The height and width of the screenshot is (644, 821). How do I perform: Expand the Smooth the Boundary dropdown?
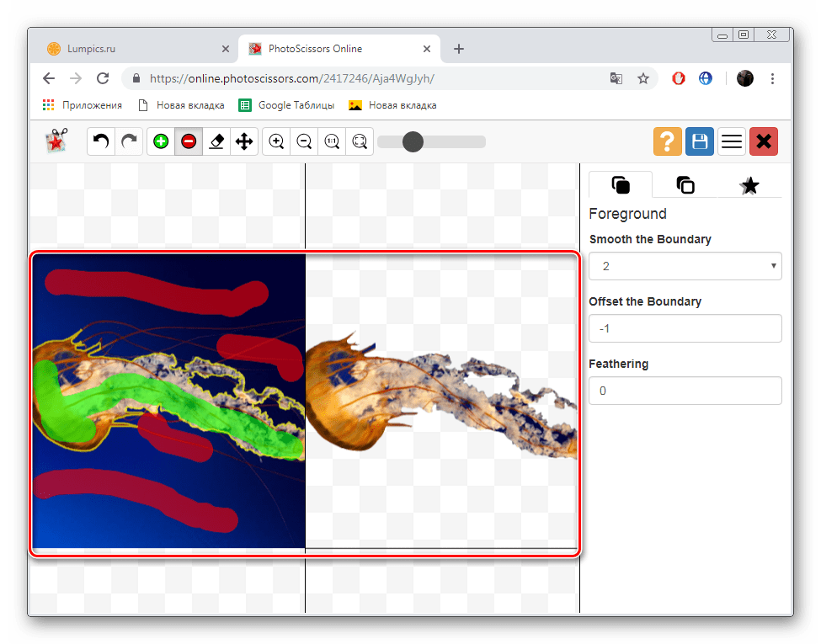685,266
